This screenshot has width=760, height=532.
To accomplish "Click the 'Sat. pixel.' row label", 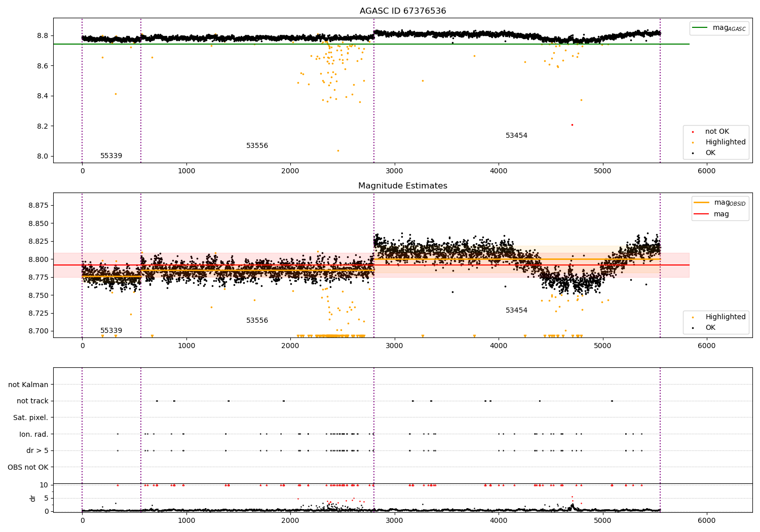I will (x=30, y=418).
